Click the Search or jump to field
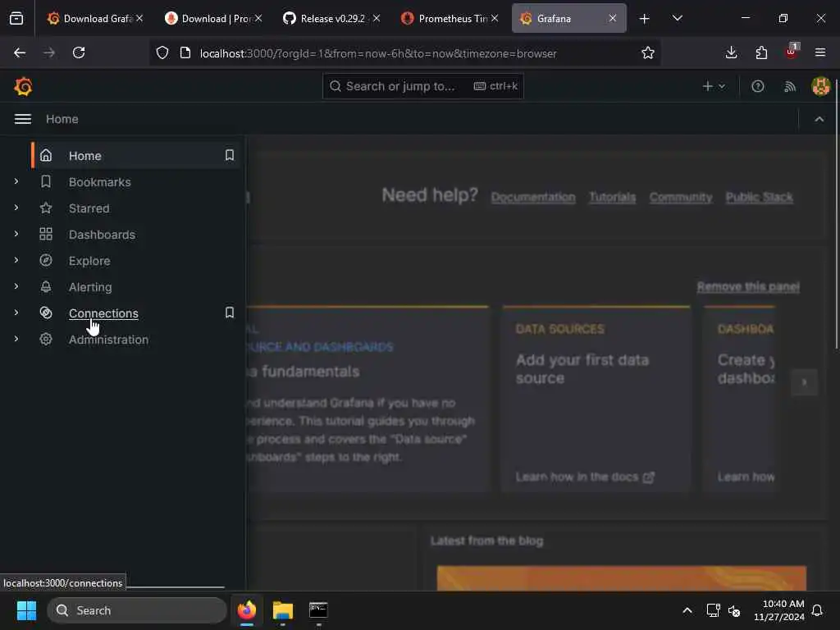 point(423,86)
